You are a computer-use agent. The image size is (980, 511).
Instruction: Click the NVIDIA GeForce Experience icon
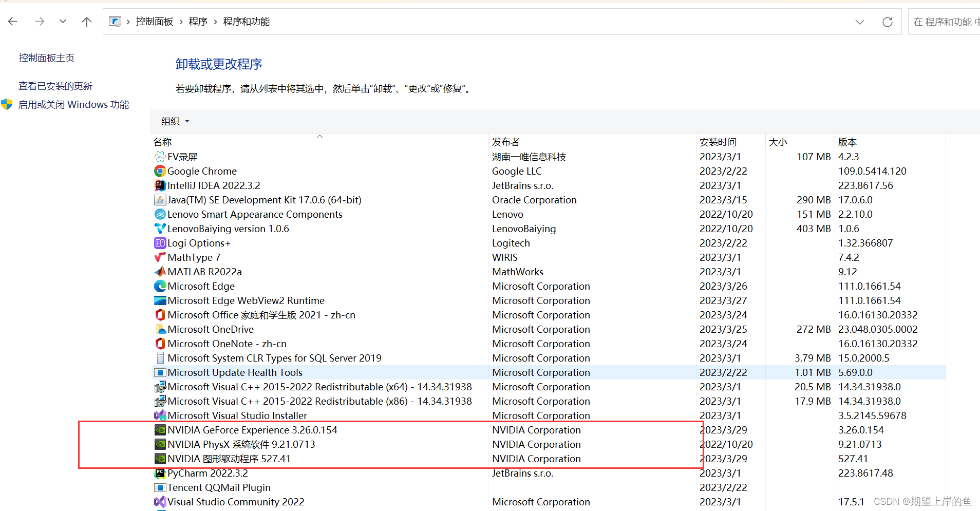click(160, 430)
